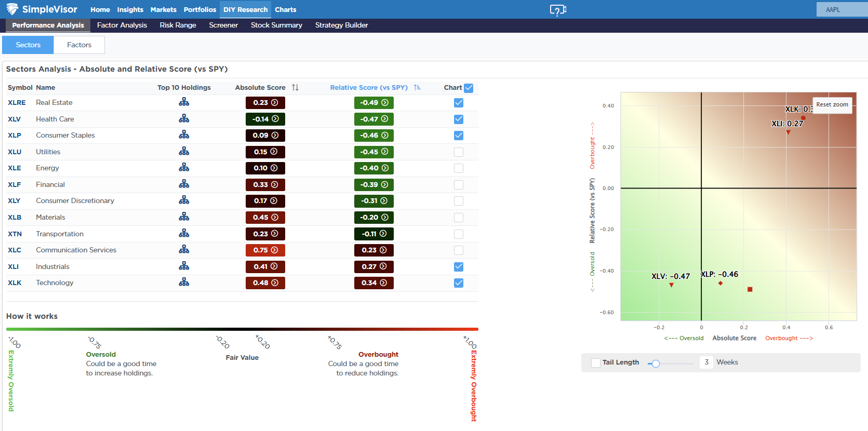
Task: Click the Reset zoom button
Action: (832, 104)
